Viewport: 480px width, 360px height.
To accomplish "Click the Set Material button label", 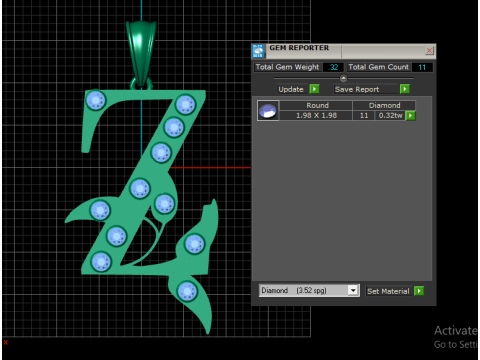I will click(388, 291).
